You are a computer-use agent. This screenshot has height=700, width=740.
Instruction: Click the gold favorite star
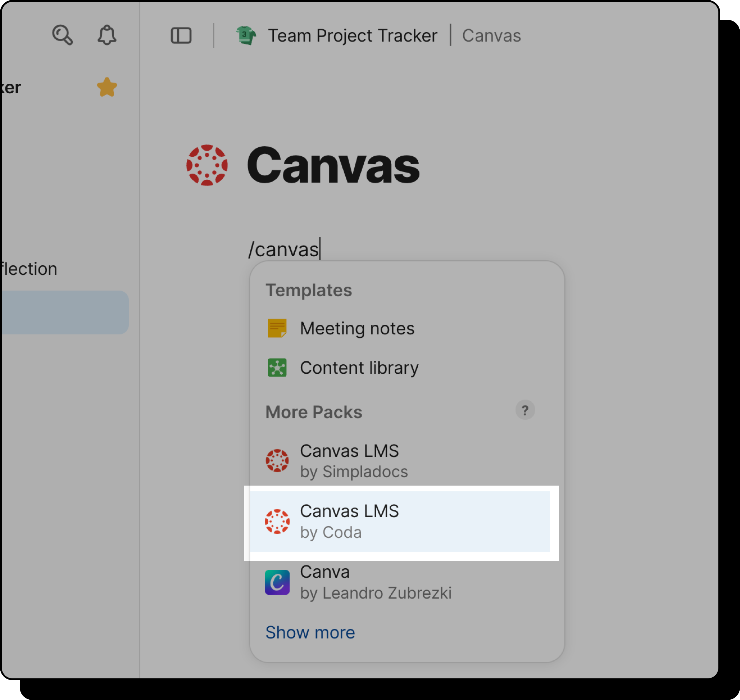(107, 87)
